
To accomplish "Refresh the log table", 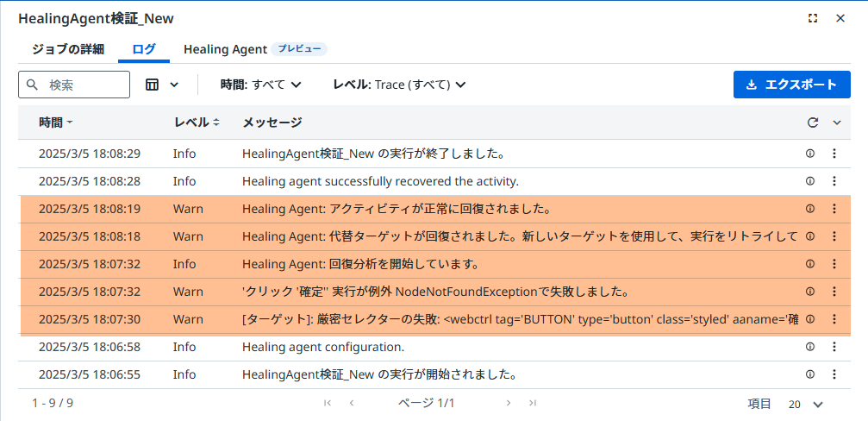I will pyautogui.click(x=813, y=123).
